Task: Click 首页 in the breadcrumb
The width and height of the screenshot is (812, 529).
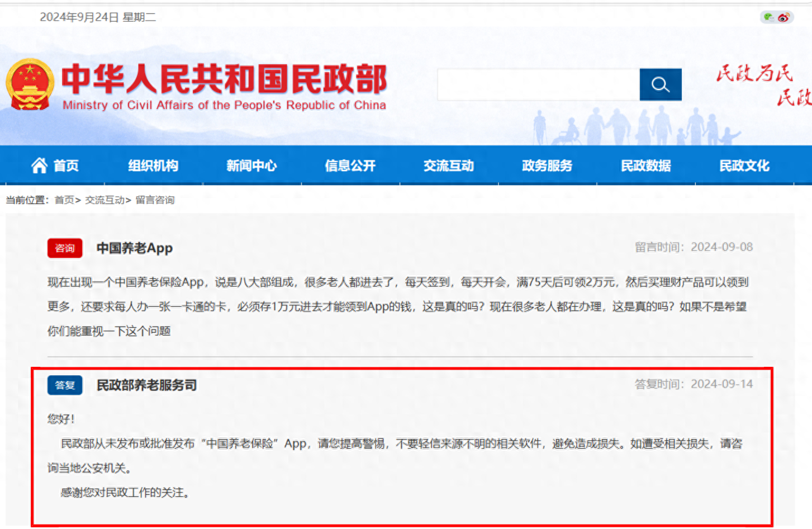Action: 64,200
